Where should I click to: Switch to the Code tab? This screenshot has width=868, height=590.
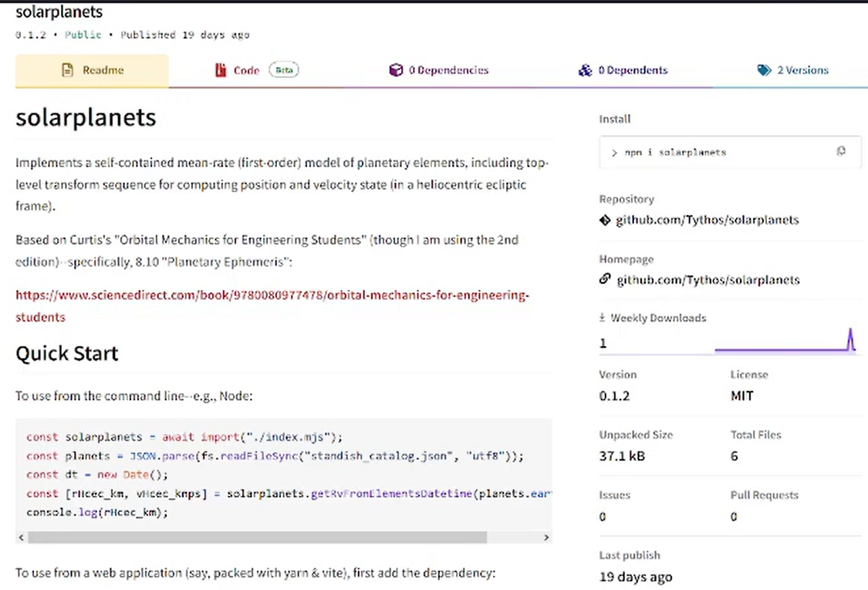point(247,70)
